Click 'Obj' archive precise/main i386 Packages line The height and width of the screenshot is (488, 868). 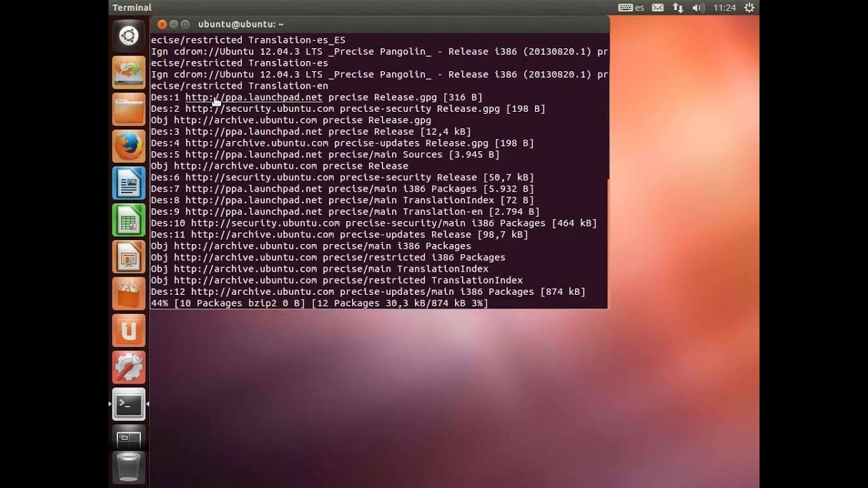click(311, 246)
